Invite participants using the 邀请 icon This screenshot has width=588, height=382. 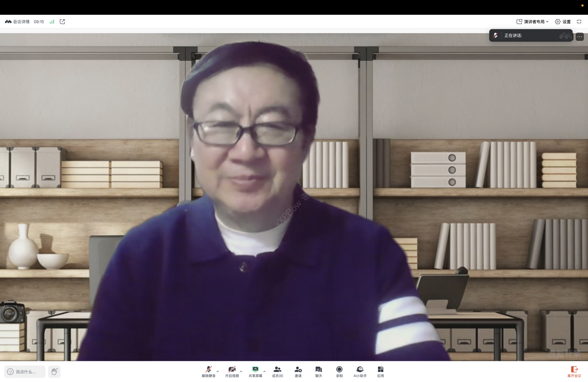(298, 372)
